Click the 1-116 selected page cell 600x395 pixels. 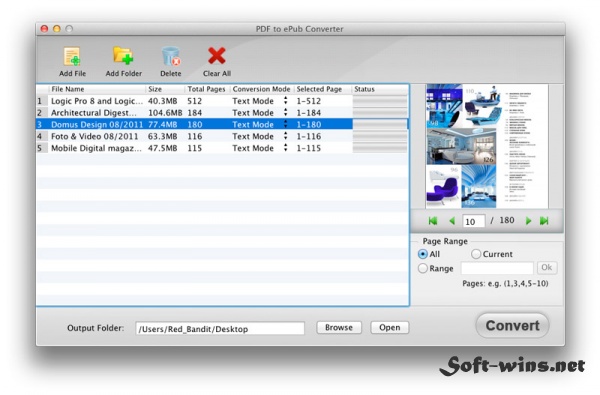tap(308, 136)
